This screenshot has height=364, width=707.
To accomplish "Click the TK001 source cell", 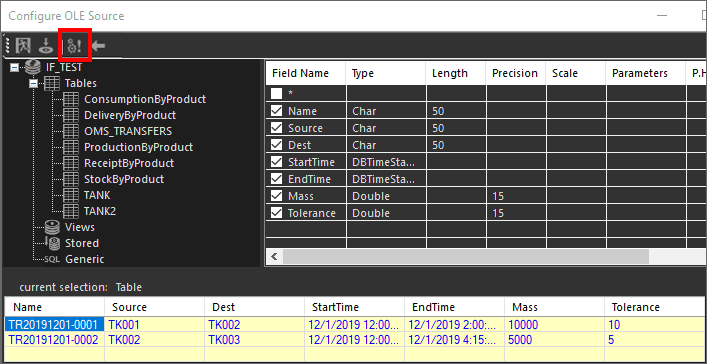I will [x=155, y=325].
